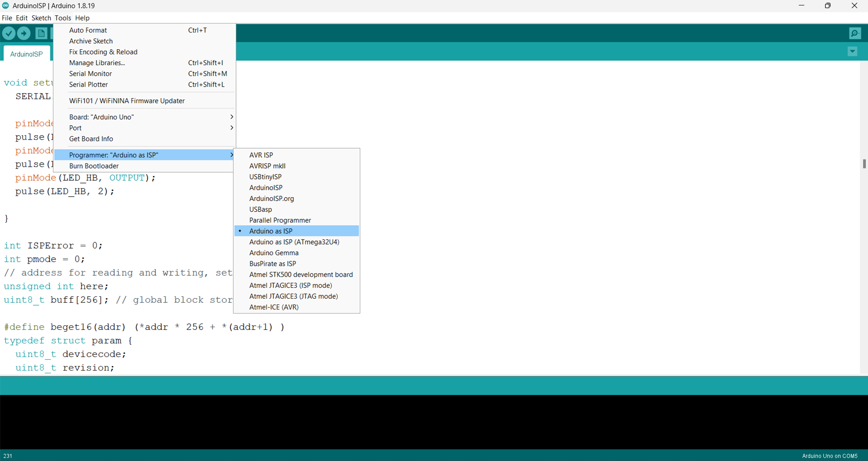Viewport: 868px width, 461px height.
Task: Select USBasp programmer
Action: (297, 209)
